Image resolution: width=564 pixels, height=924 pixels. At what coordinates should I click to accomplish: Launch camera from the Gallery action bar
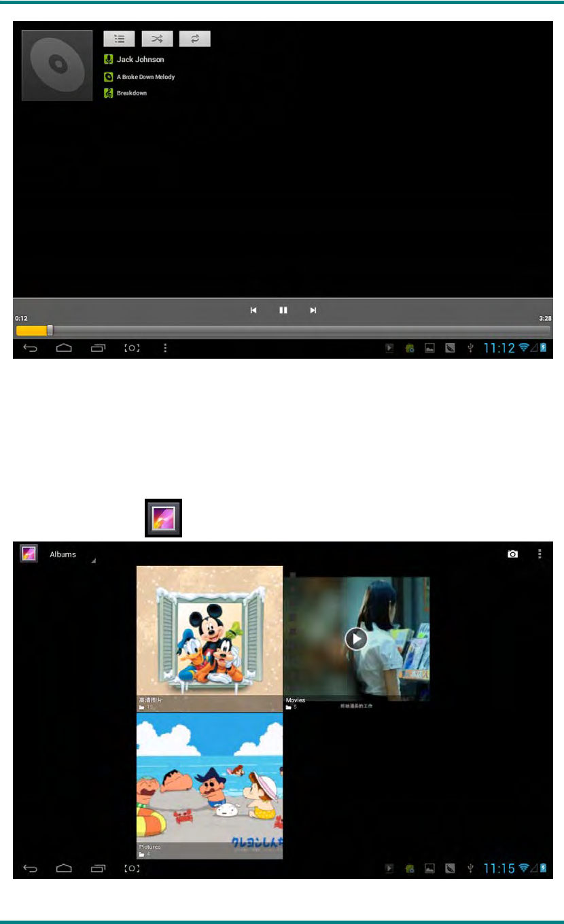pyautogui.click(x=512, y=554)
